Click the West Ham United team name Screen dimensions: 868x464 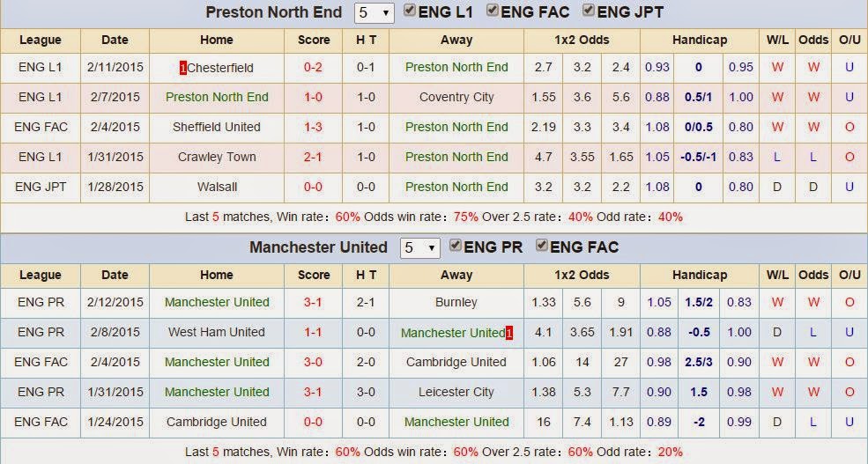click(x=217, y=333)
